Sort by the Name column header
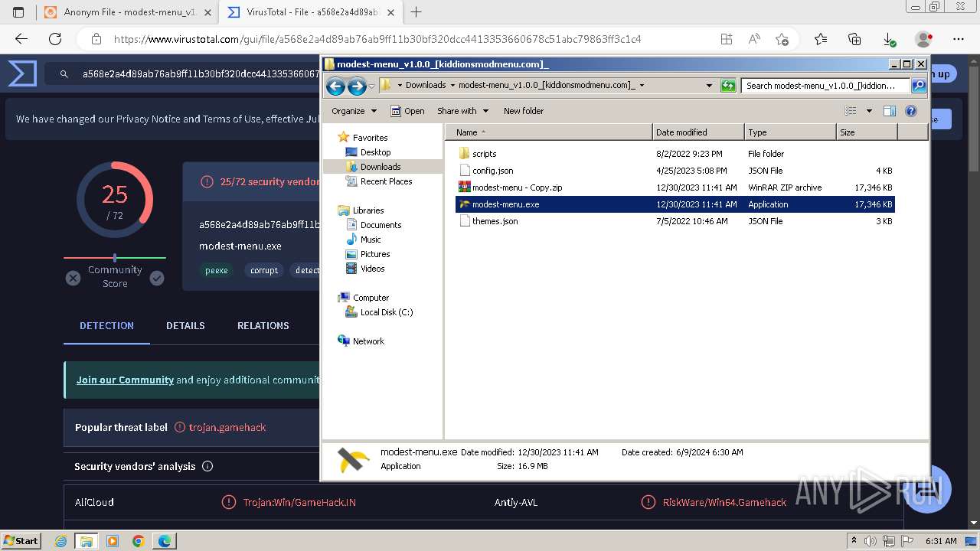980x551 pixels. (x=549, y=132)
